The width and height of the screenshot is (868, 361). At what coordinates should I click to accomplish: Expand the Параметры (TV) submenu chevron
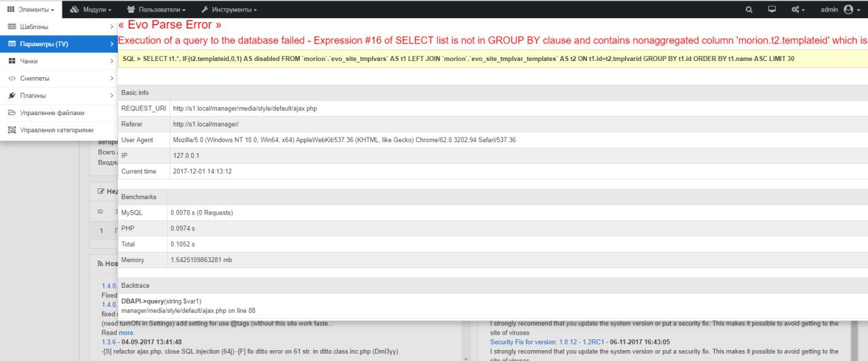coord(112,44)
